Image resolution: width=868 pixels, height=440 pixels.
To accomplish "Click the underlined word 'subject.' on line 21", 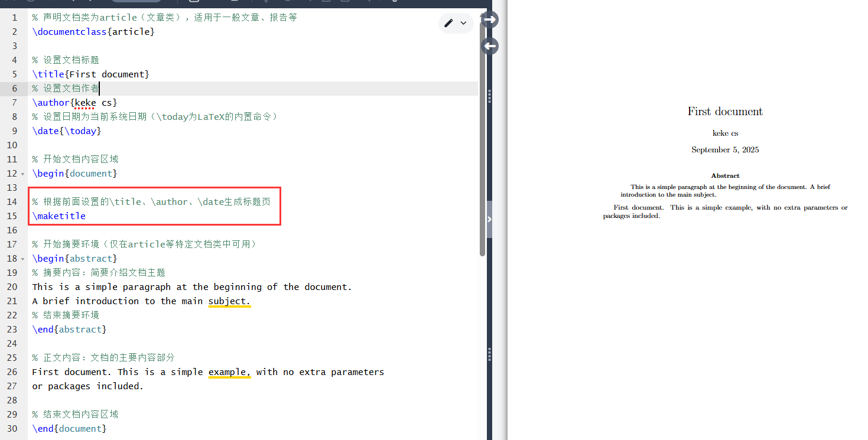I will point(230,301).
